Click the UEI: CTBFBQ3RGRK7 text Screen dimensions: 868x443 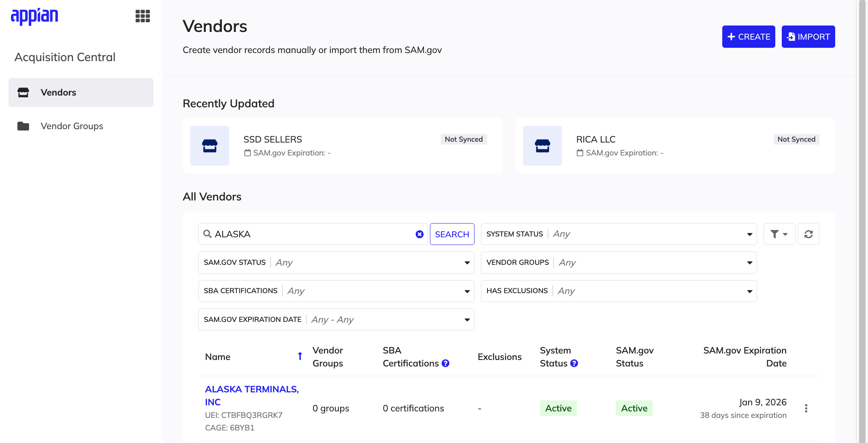[x=244, y=415]
